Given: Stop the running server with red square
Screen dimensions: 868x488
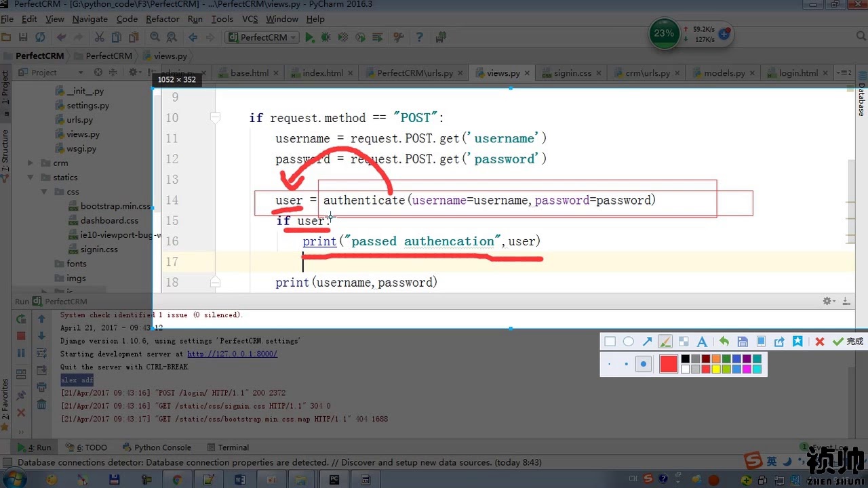Looking at the screenshot, I should 21,335.
